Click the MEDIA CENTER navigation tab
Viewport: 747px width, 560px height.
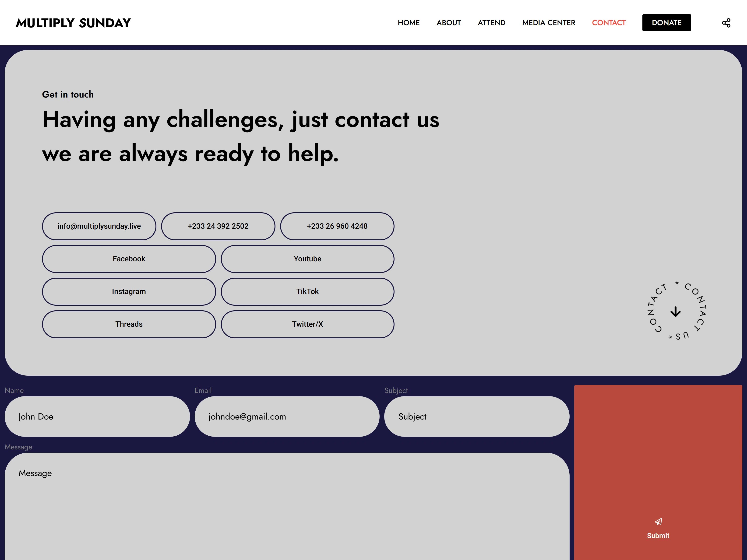click(x=549, y=22)
